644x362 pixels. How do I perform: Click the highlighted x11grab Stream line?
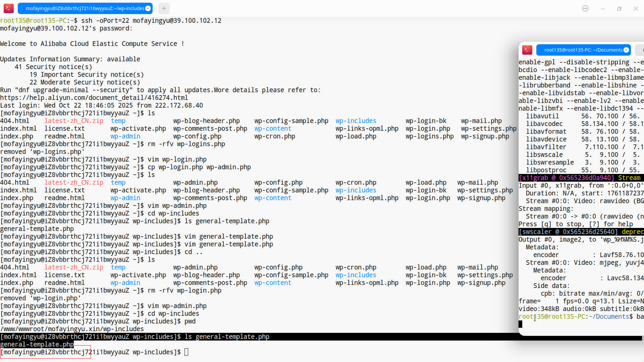pos(580,178)
